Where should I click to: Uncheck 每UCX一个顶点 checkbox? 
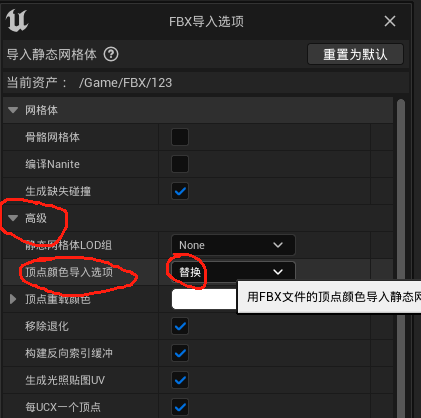[180, 407]
